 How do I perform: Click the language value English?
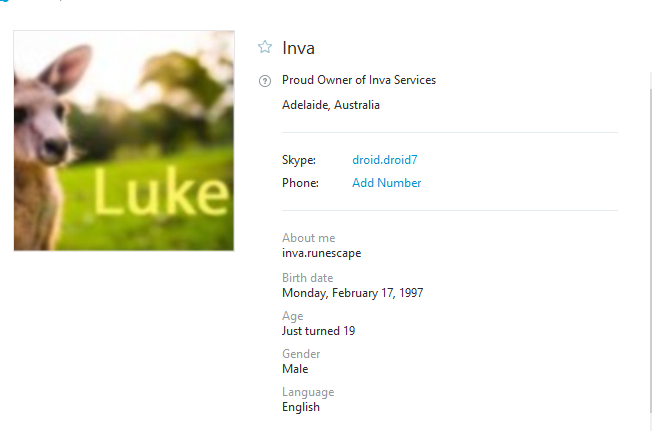click(301, 407)
